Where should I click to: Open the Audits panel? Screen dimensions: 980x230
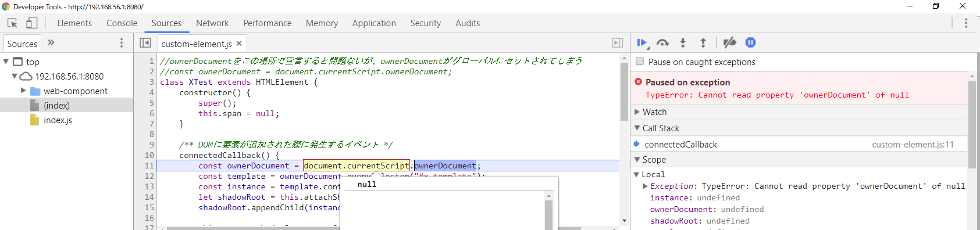click(x=468, y=23)
